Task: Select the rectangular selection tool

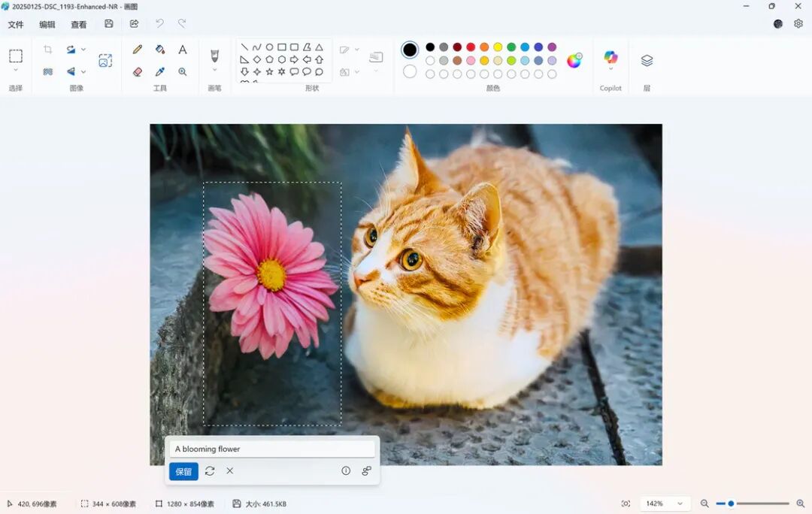Action: (x=16, y=56)
